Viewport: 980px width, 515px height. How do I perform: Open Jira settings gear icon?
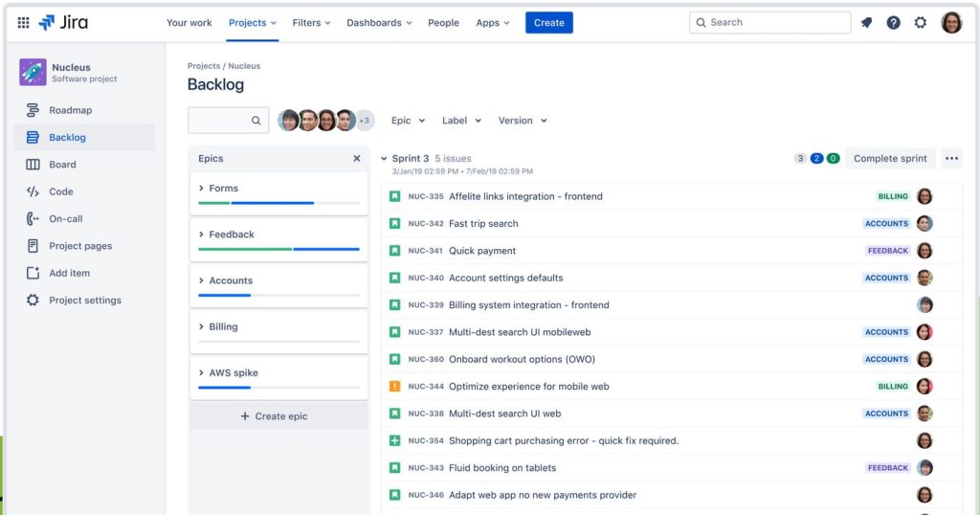(x=920, y=23)
